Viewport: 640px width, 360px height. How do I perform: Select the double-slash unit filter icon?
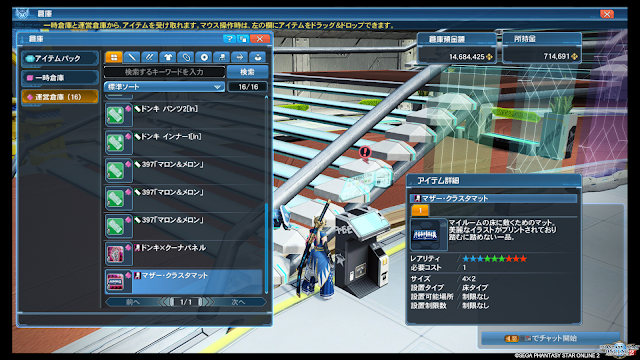(x=149, y=57)
